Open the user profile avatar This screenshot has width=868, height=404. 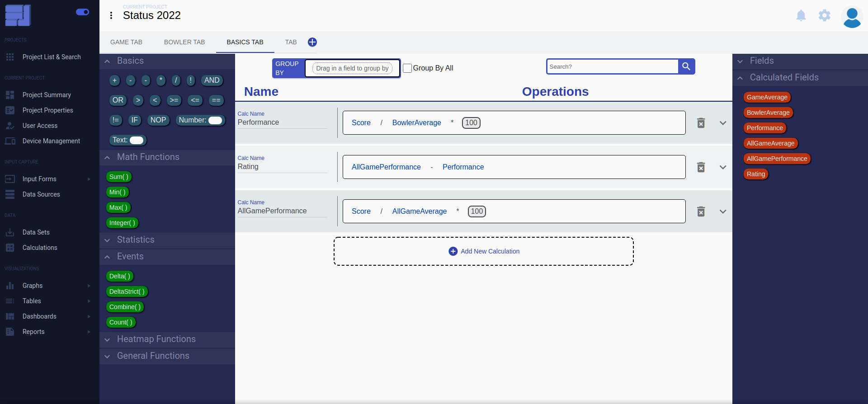coord(852,17)
